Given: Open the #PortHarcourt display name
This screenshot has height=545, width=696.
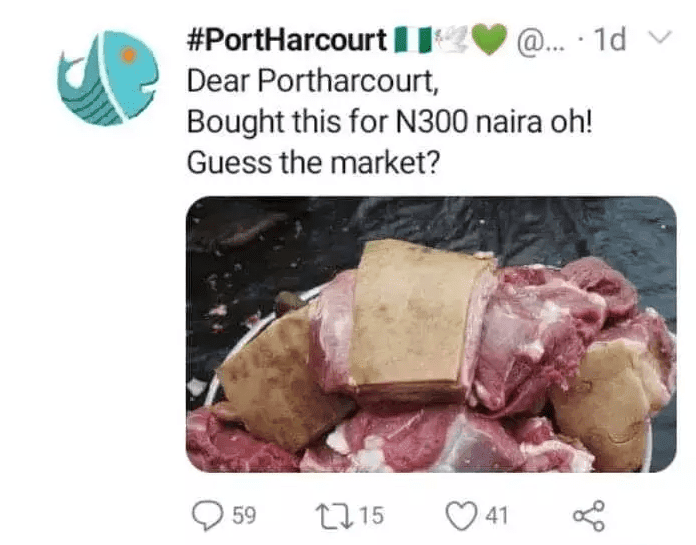Looking at the screenshot, I should (286, 40).
